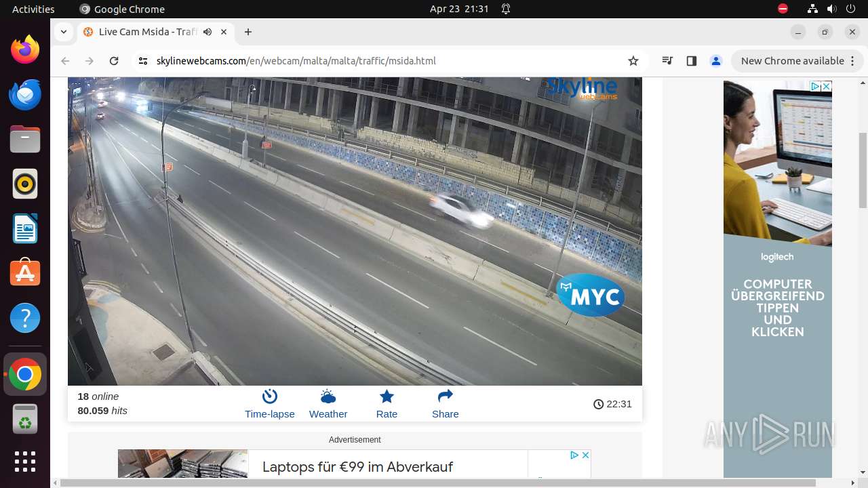The image size is (868, 488).
Task: Click the Activities overview button
Action: coord(33,9)
